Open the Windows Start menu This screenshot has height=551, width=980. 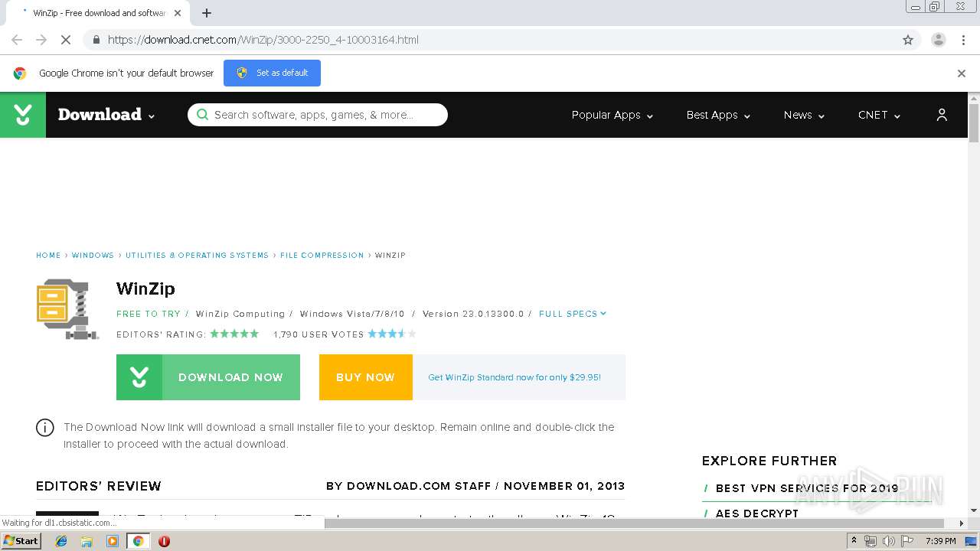[x=21, y=541]
